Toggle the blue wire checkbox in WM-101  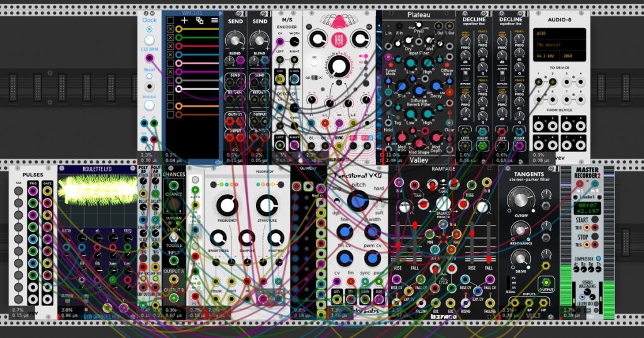(x=170, y=55)
